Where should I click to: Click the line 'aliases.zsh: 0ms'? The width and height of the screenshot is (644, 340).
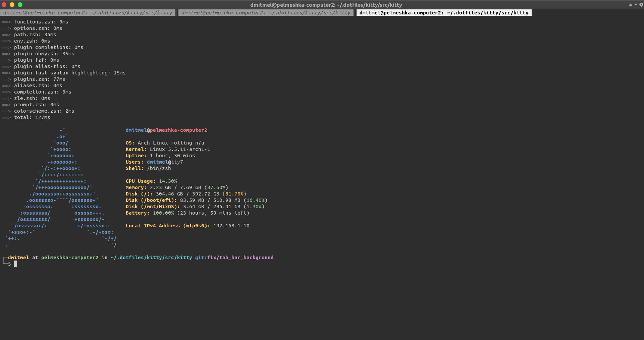coord(32,86)
